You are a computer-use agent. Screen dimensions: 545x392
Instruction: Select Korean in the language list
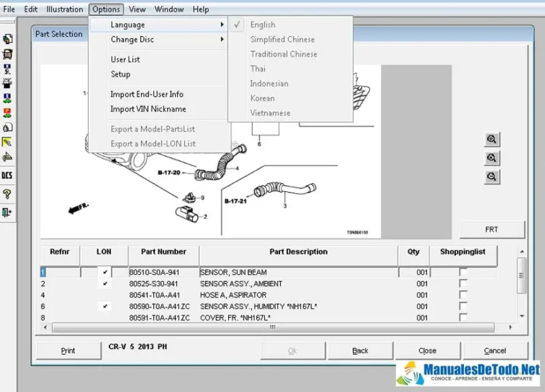tap(262, 98)
